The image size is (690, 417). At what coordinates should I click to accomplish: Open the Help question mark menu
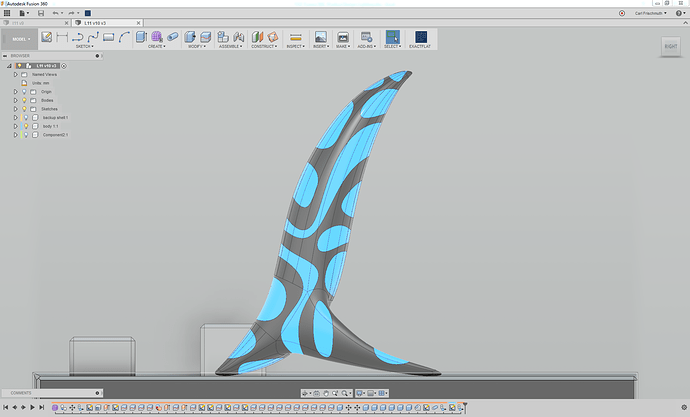click(680, 13)
